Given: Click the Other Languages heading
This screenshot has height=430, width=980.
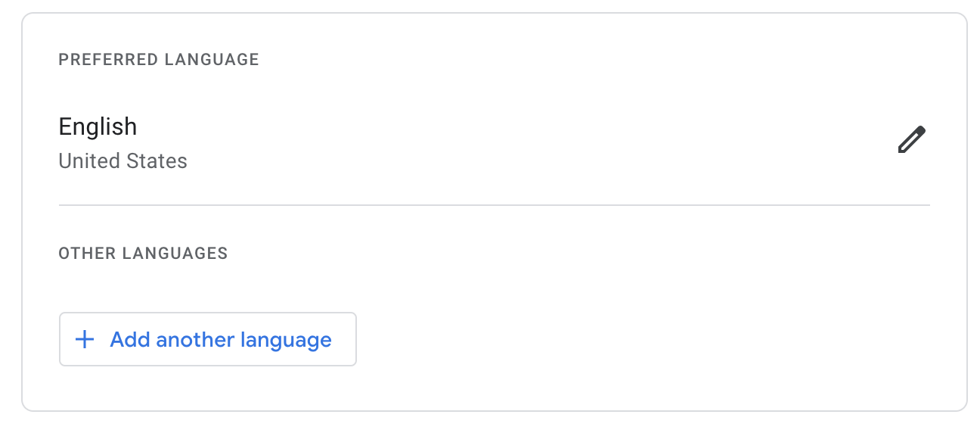Looking at the screenshot, I should click(143, 253).
